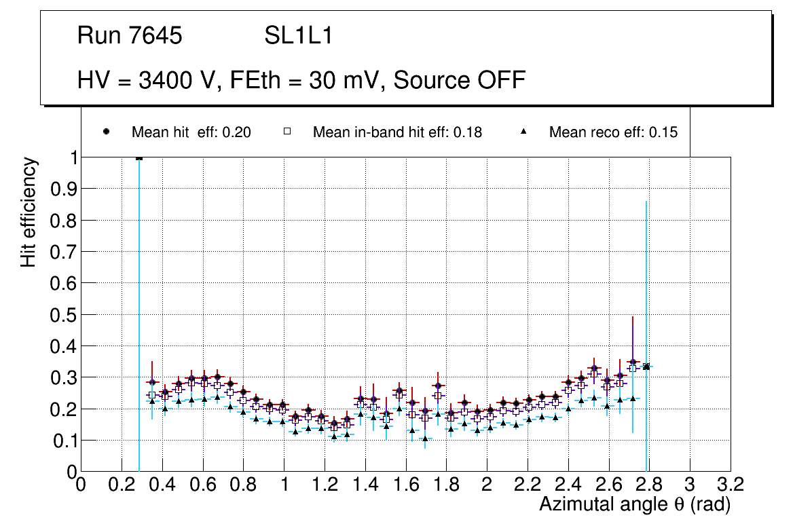Screen dimensions: 812x524
Task: Select the 'Mean reco eff: 0.15' legend label
Action: [613, 132]
